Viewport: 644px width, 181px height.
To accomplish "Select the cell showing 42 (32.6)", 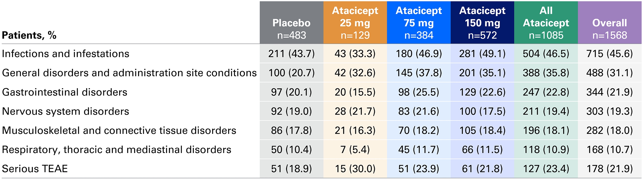I will tap(355, 73).
